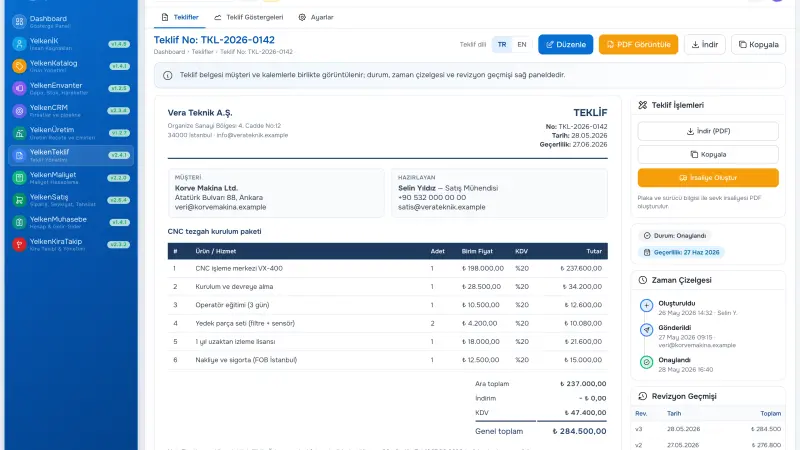
Task: Open the YelkenMuhasebe module icon
Action: 19,222
